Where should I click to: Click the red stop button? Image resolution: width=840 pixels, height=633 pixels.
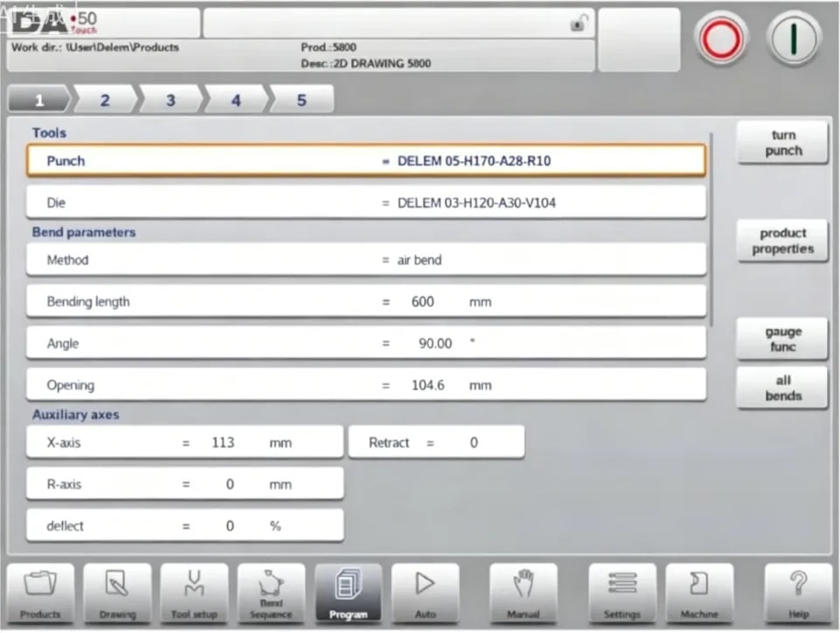click(x=721, y=39)
